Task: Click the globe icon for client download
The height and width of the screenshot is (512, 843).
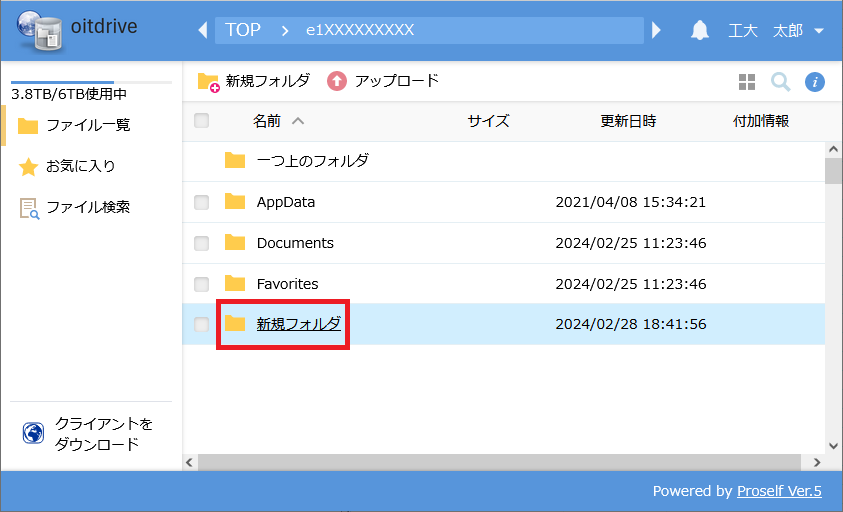Action: coord(33,434)
